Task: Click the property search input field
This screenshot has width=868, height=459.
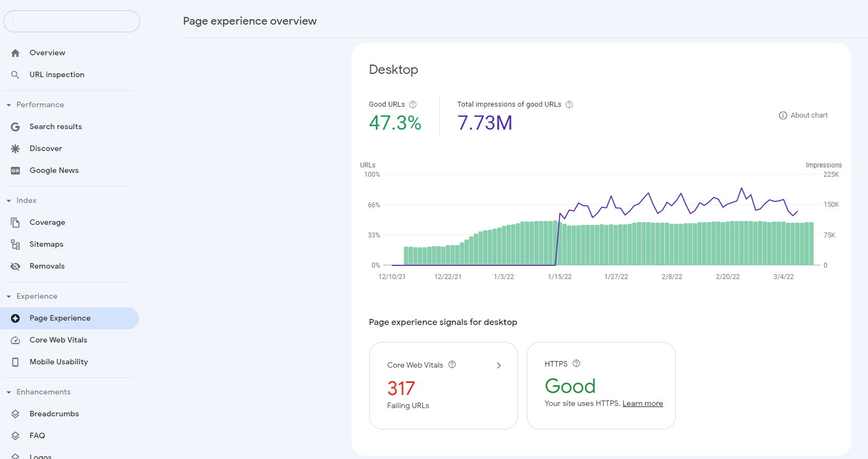Action: [72, 21]
